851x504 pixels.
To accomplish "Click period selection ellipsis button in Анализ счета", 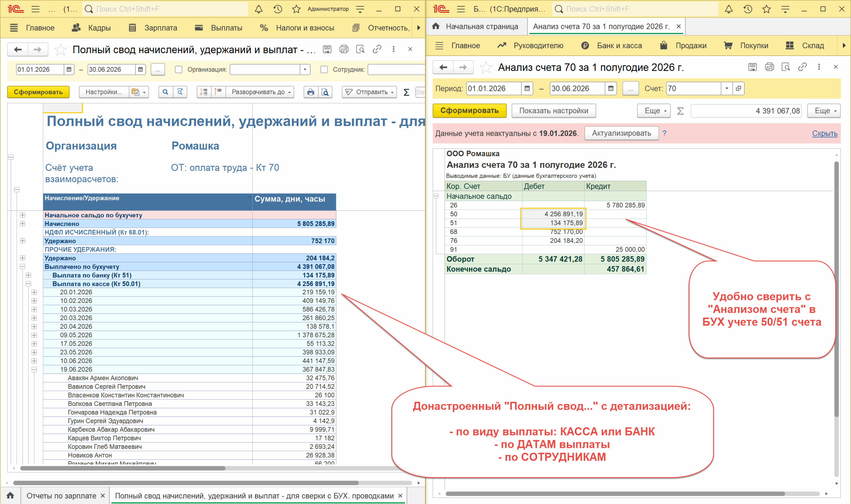I will (631, 89).
